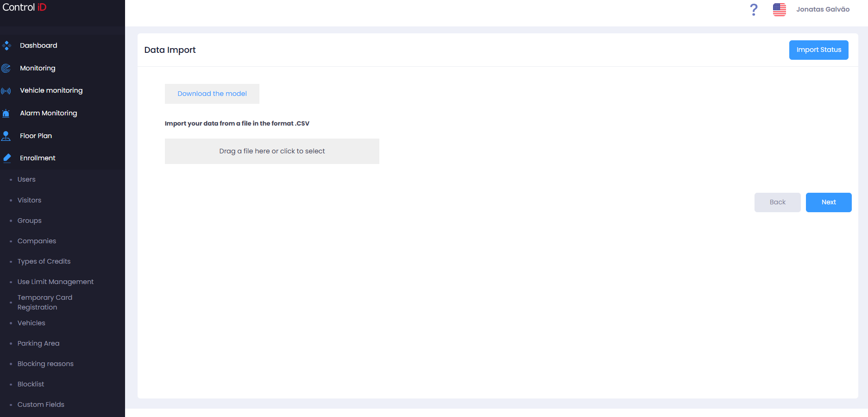Select Groups submenu entry
The image size is (868, 417).
(30, 221)
